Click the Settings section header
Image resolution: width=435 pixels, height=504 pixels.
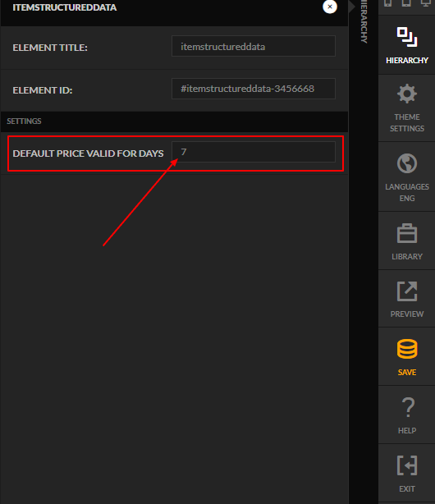coord(174,121)
